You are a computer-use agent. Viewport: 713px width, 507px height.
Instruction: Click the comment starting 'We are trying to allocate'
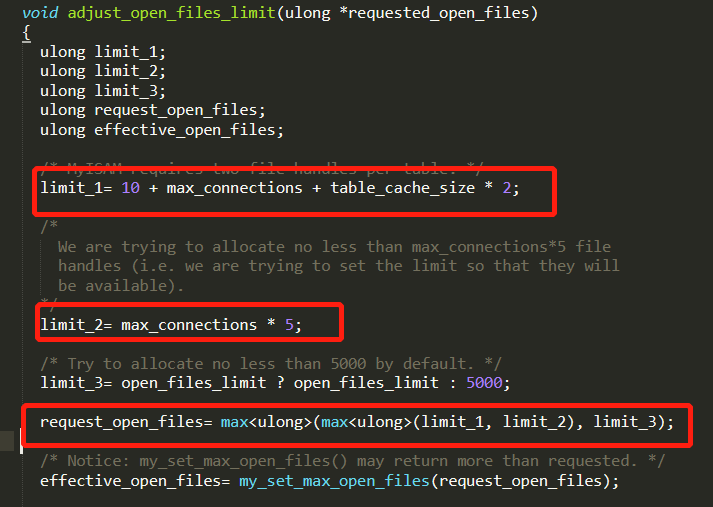[334, 266]
